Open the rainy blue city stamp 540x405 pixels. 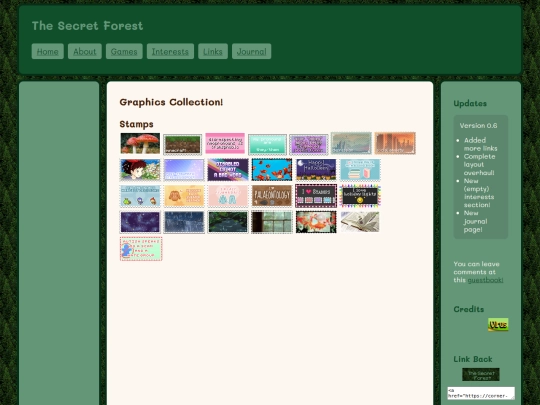coord(184,222)
